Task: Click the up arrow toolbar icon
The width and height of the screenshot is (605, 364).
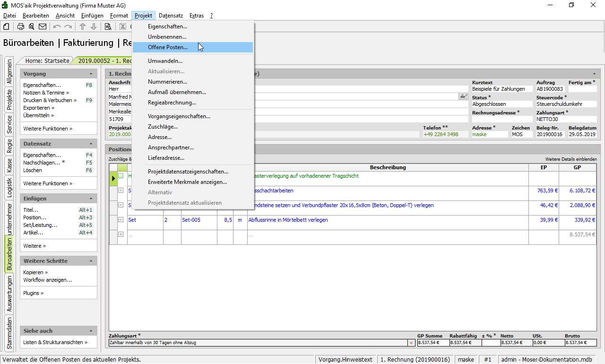Action: pyautogui.click(x=83, y=26)
